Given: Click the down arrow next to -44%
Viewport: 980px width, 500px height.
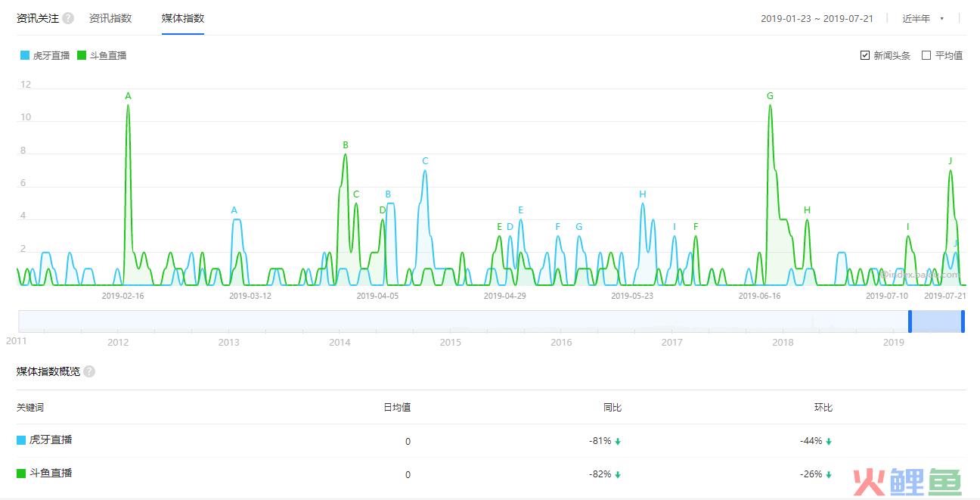Looking at the screenshot, I should pos(829,442).
